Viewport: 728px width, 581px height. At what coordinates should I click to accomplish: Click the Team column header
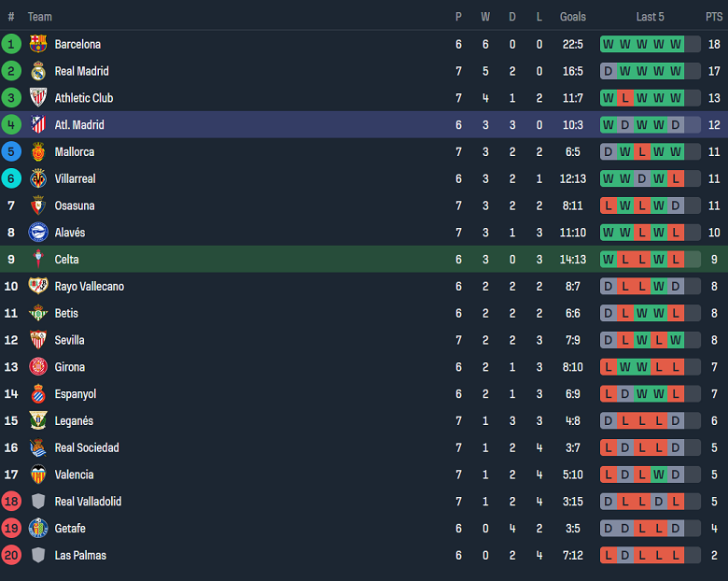[x=40, y=17]
